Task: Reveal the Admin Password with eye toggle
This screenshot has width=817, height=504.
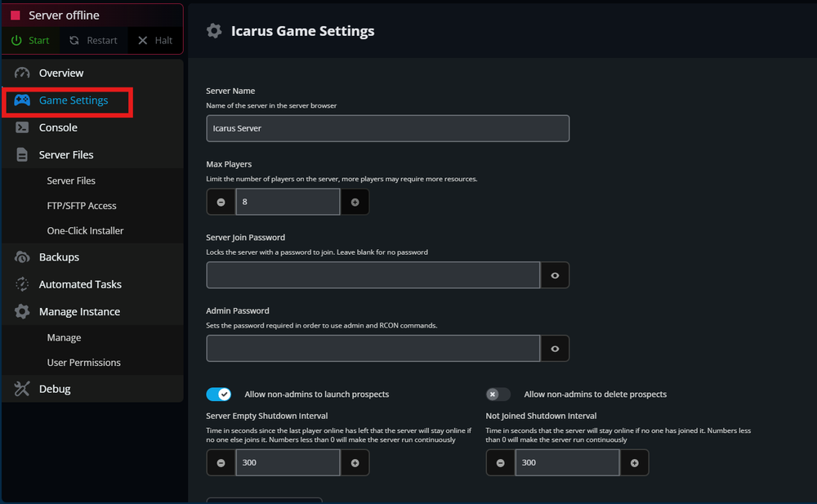Action: 555,349
